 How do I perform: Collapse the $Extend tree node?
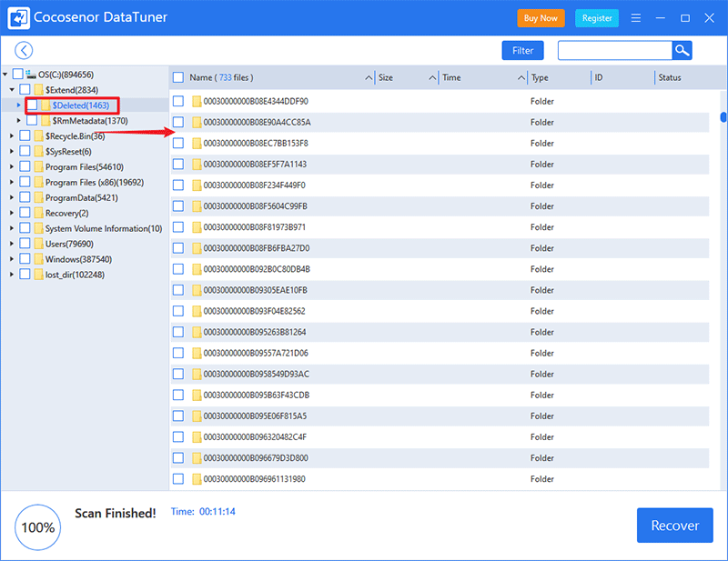coord(12,89)
